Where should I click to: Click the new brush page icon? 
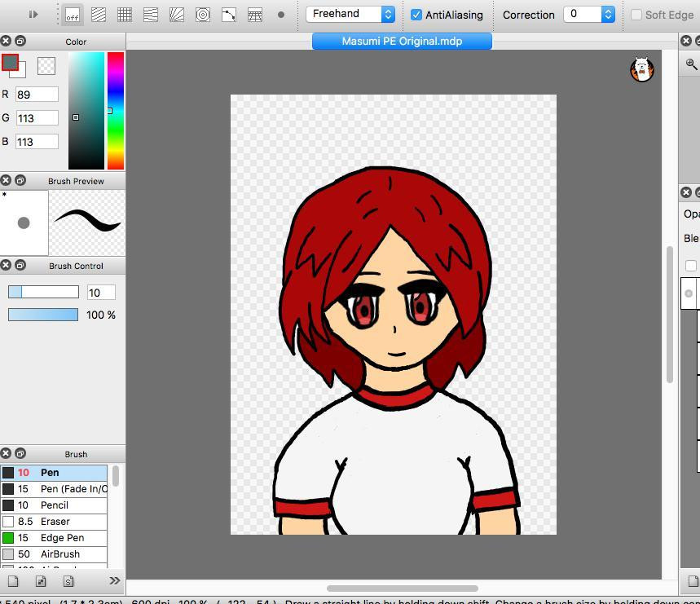tap(13, 581)
